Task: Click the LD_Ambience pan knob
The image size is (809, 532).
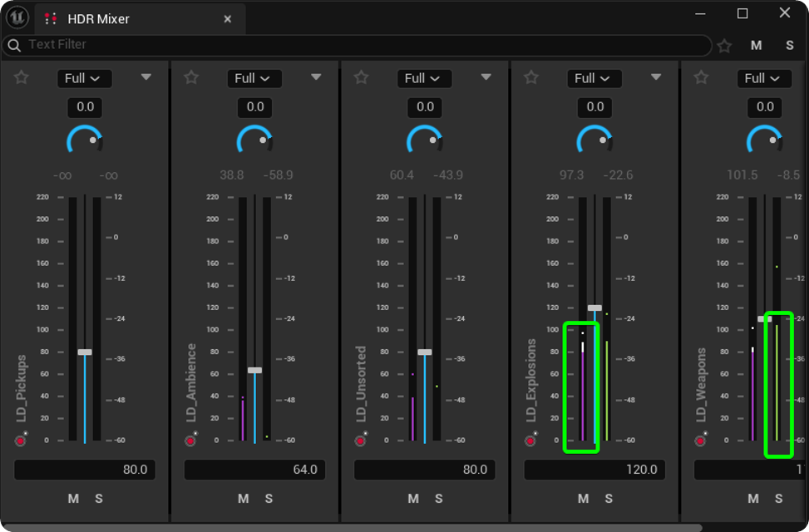Action: [255, 140]
